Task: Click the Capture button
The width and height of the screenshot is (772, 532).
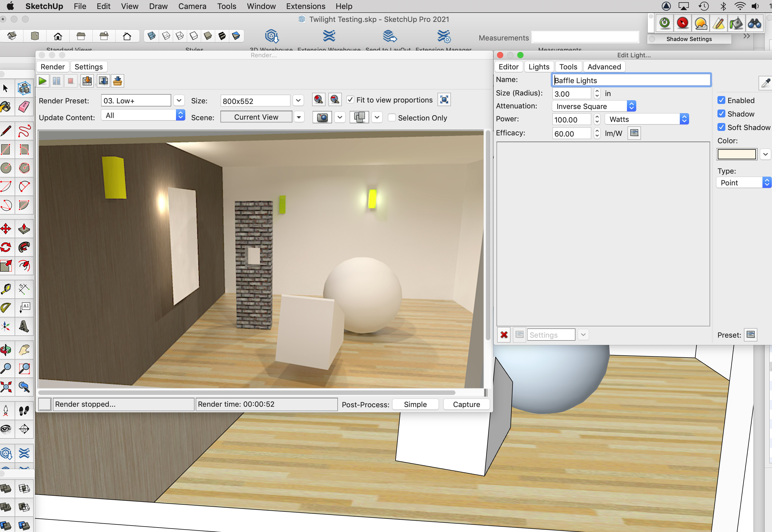Action: click(x=466, y=404)
